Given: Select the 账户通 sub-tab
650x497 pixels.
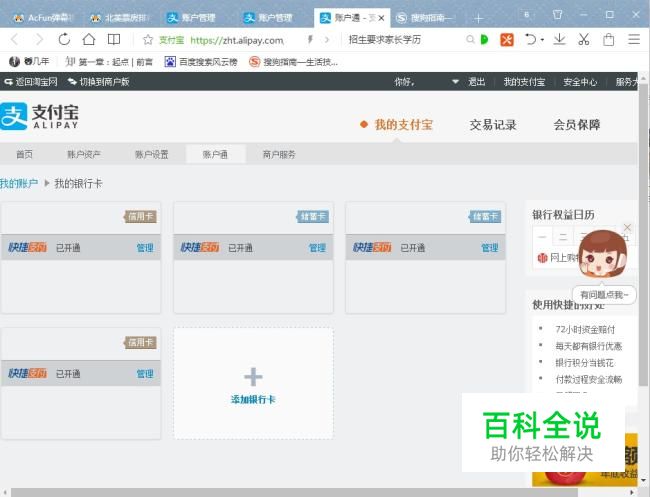Looking at the screenshot, I should [215, 154].
